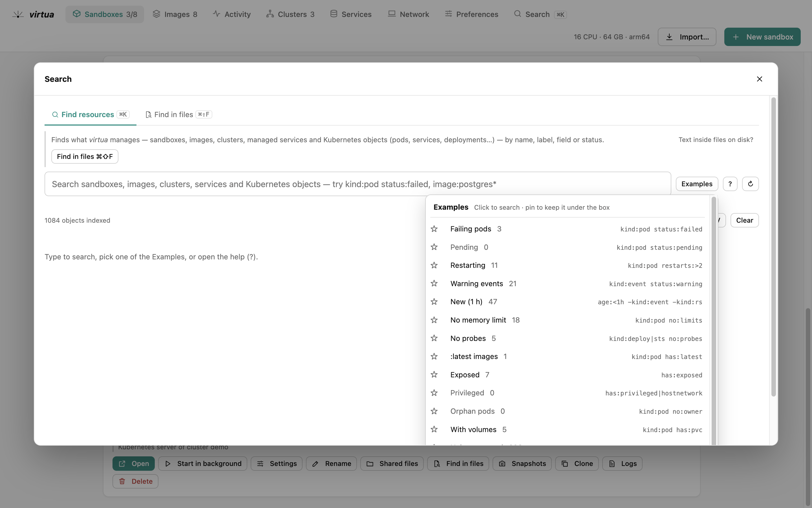
Task: Pin the No memory limit example star
Action: 434,320
